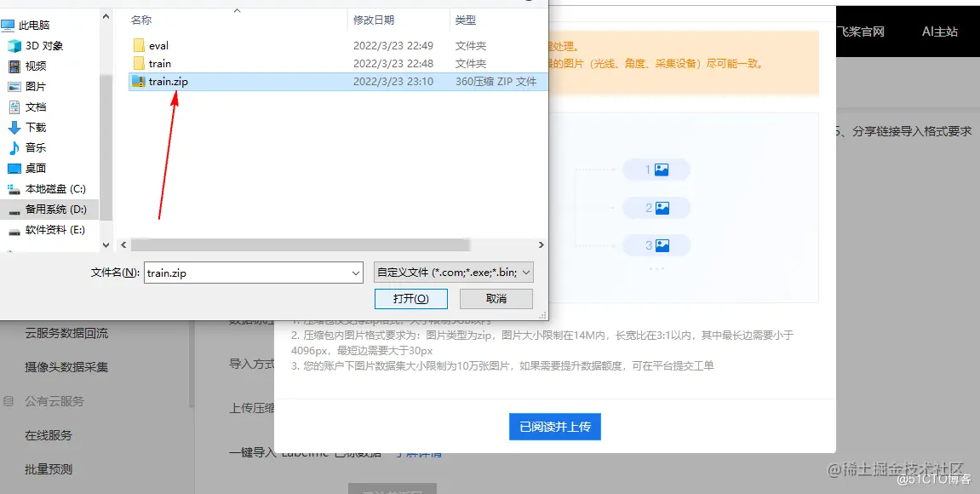Screen dimensions: 980x494
Task: Click the 图片 pictures folder icon
Action: click(x=14, y=86)
